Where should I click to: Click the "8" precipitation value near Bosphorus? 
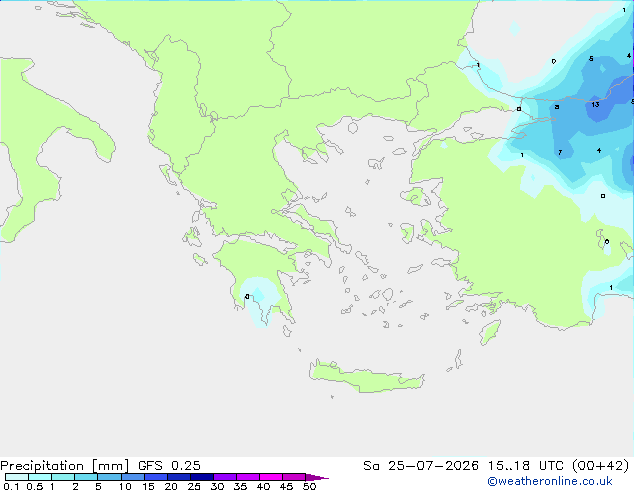tap(557, 107)
